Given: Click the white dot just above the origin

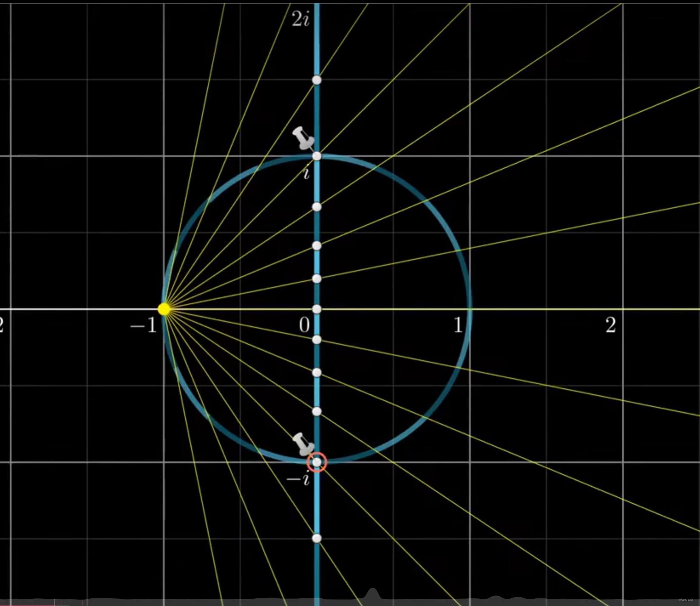Looking at the screenshot, I should click(x=317, y=278).
